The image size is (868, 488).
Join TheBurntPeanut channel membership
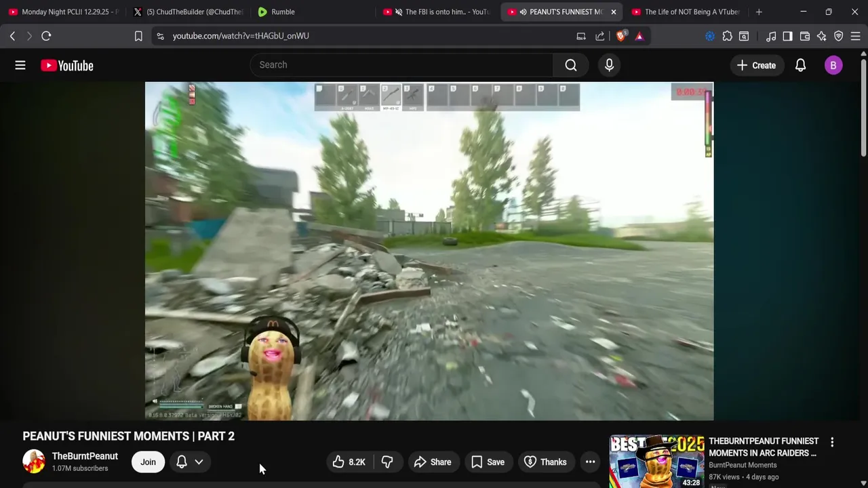point(148,462)
